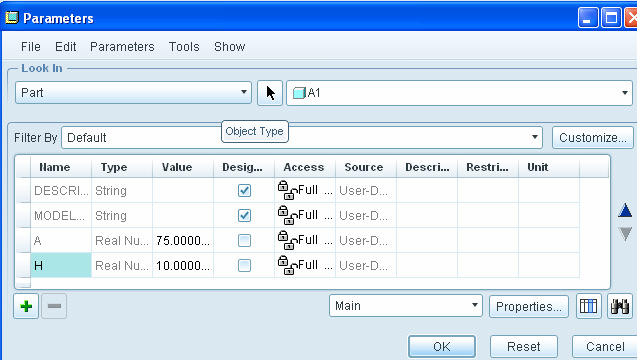This screenshot has height=360, width=637.
Task: Select the 75.0000 value cell of A
Action: tap(183, 241)
